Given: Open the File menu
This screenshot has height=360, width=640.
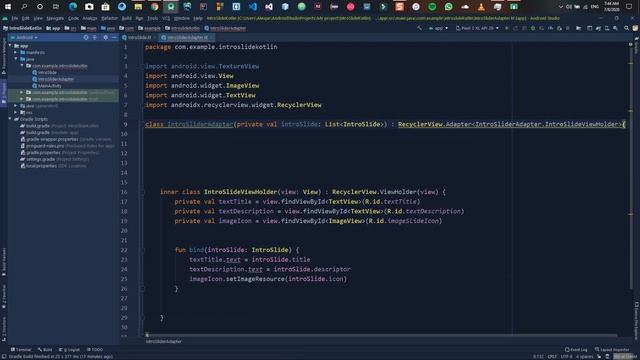Looking at the screenshot, I should [15, 18].
